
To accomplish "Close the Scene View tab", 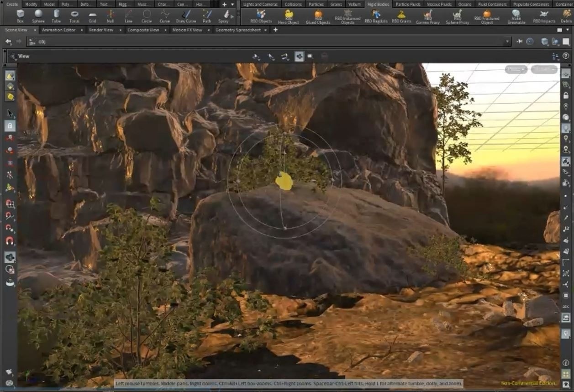I will (35, 30).
